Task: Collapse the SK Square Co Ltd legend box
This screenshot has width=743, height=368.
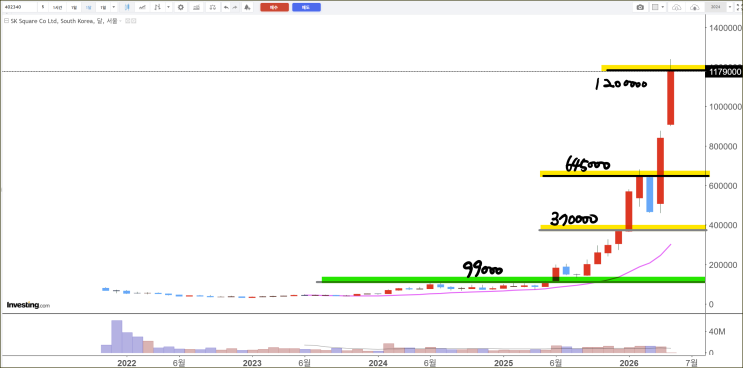Action: tap(6, 21)
